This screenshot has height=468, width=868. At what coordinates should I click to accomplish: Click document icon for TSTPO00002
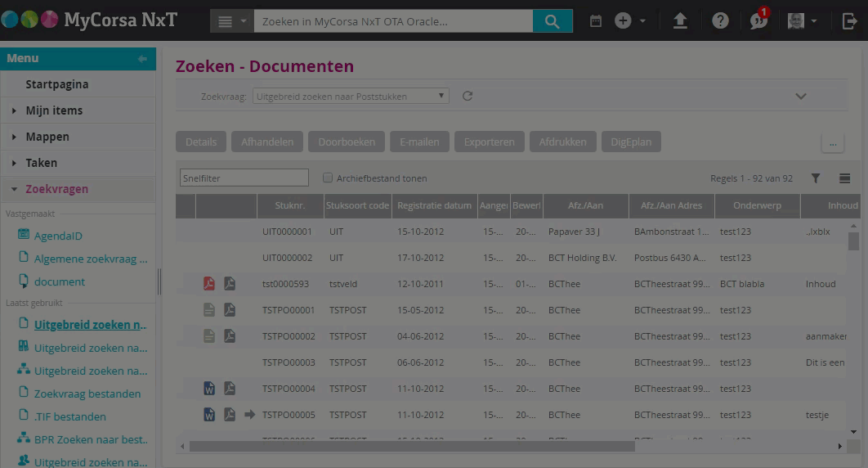coord(208,335)
